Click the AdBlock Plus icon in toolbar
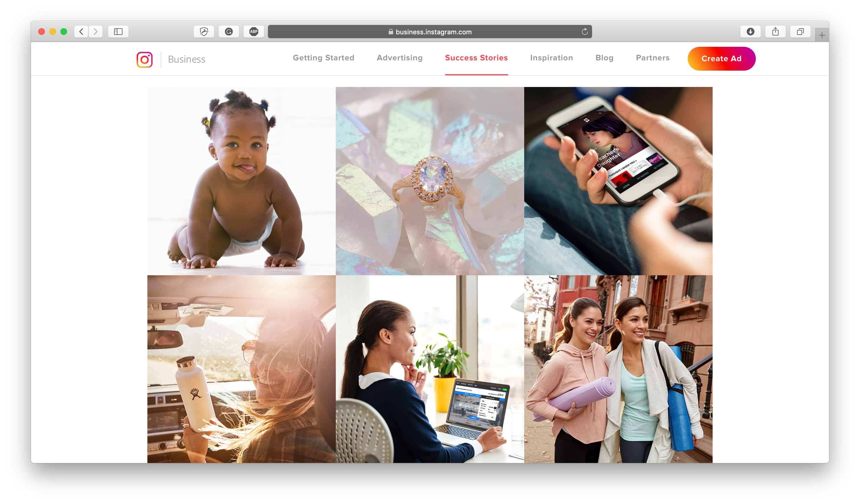 click(253, 31)
